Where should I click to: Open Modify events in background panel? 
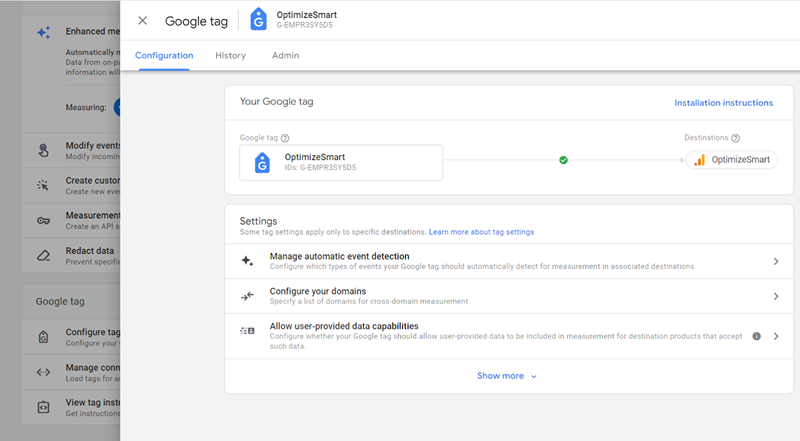tap(70, 151)
